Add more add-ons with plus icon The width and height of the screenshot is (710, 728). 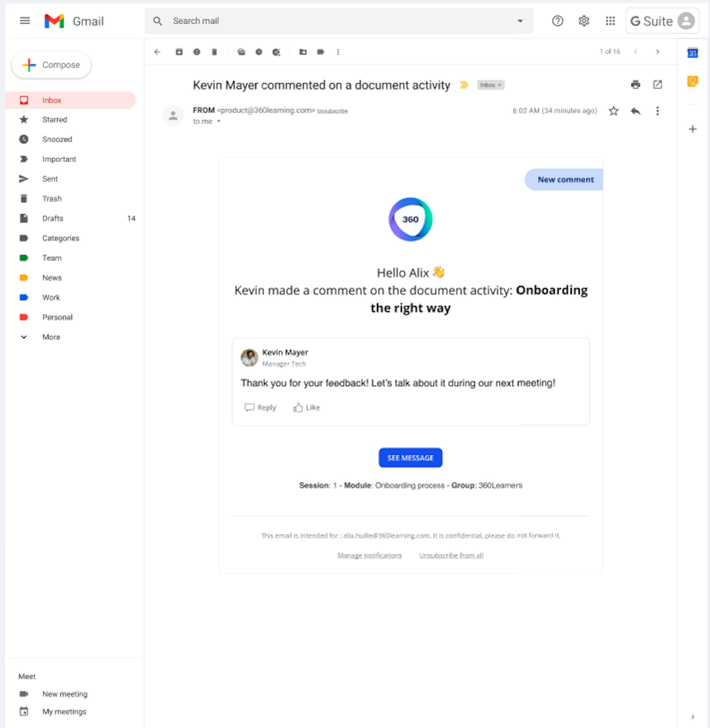coord(693,129)
